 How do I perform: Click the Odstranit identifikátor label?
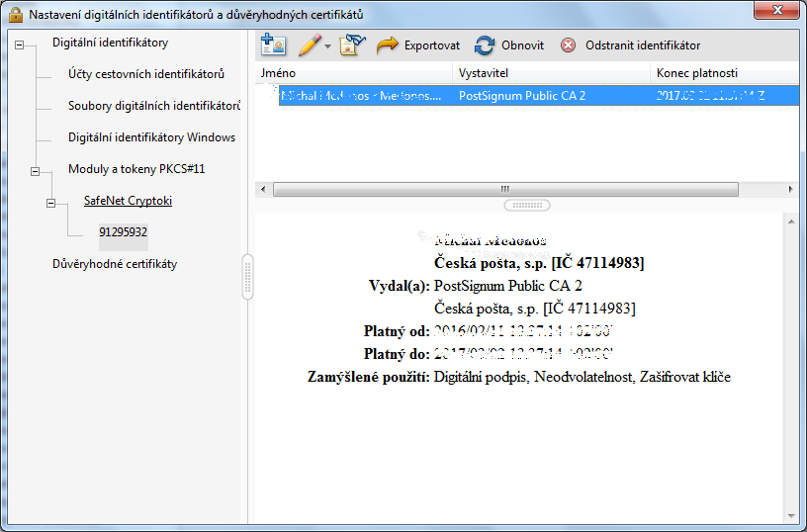(x=643, y=45)
